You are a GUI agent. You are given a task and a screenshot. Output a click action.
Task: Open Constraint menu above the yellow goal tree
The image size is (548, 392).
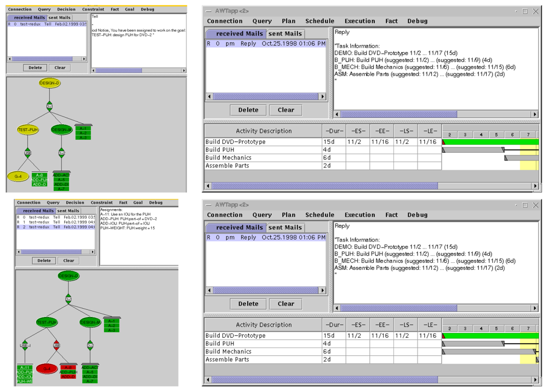click(x=93, y=9)
